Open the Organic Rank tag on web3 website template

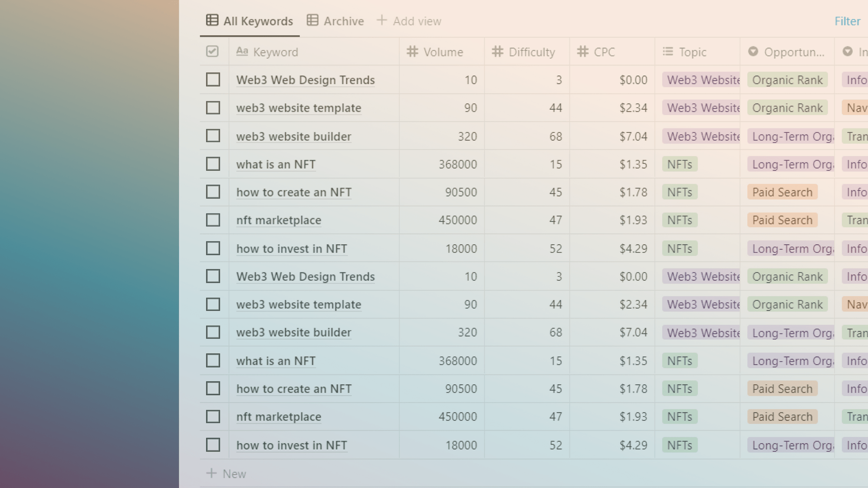point(787,108)
